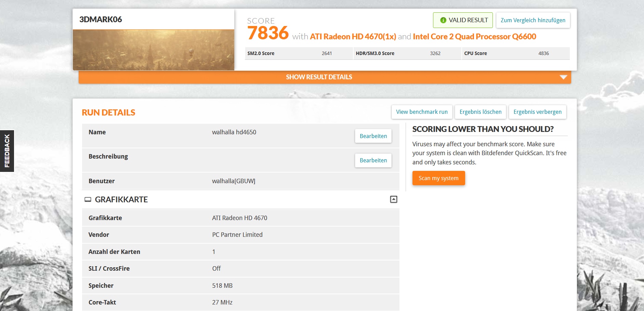
Task: Click the Vendor value PC Partner Limited
Action: click(237, 235)
